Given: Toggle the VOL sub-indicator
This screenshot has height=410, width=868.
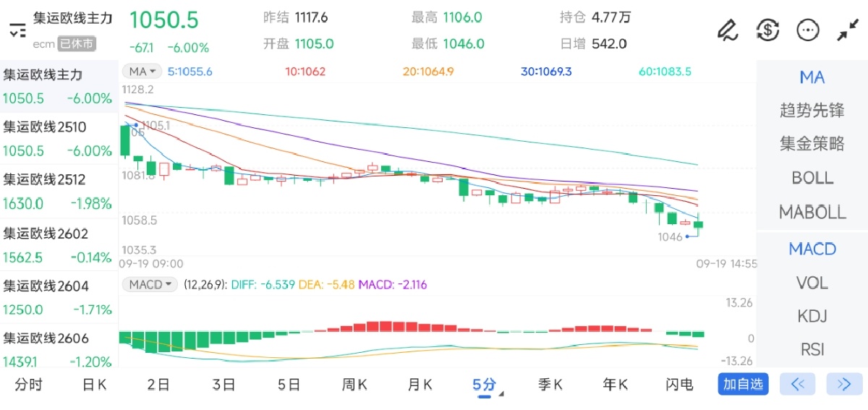Looking at the screenshot, I should pyautogui.click(x=812, y=283).
